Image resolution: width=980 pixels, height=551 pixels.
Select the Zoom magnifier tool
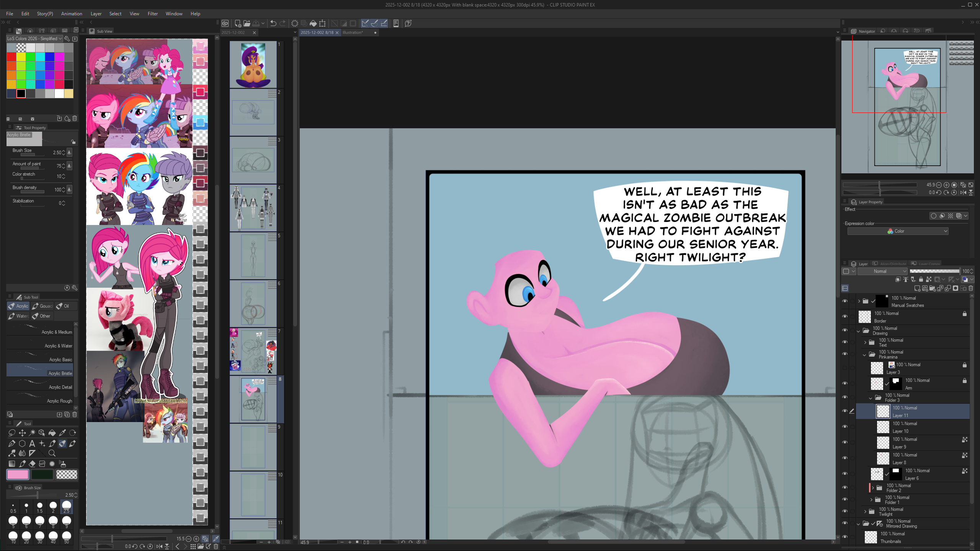(x=52, y=453)
